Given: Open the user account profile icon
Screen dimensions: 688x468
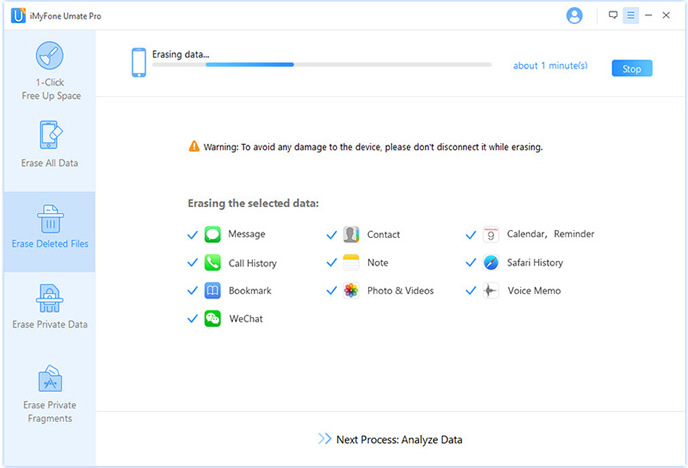Looking at the screenshot, I should tap(574, 15).
